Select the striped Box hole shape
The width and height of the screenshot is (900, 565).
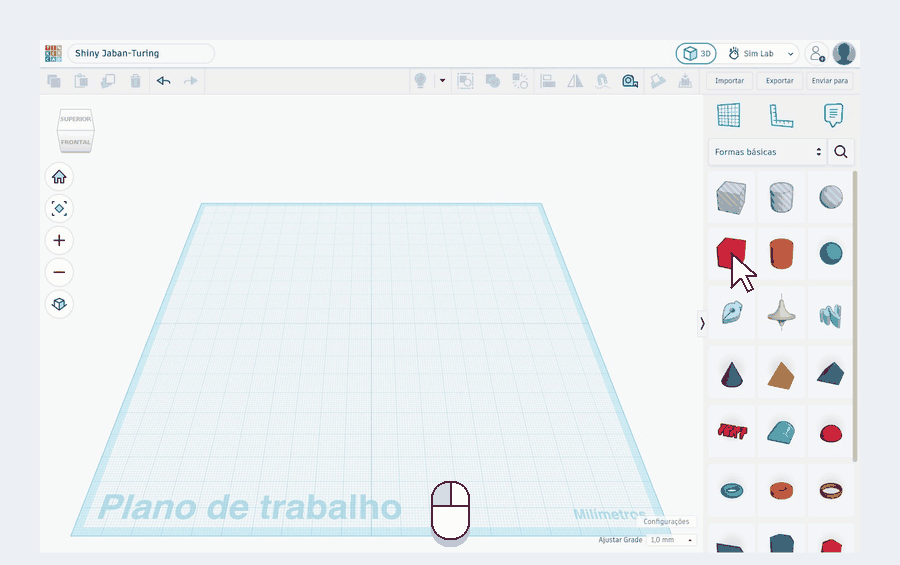[x=731, y=197]
